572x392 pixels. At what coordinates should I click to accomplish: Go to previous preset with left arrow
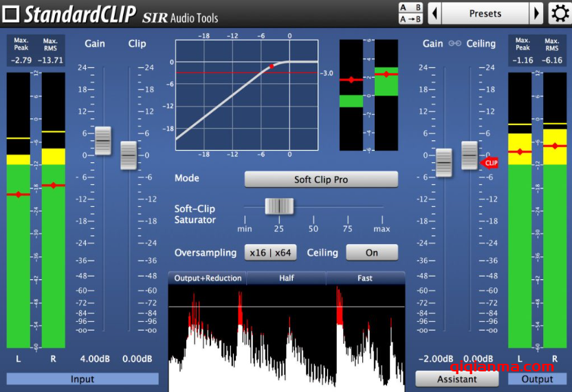[434, 14]
